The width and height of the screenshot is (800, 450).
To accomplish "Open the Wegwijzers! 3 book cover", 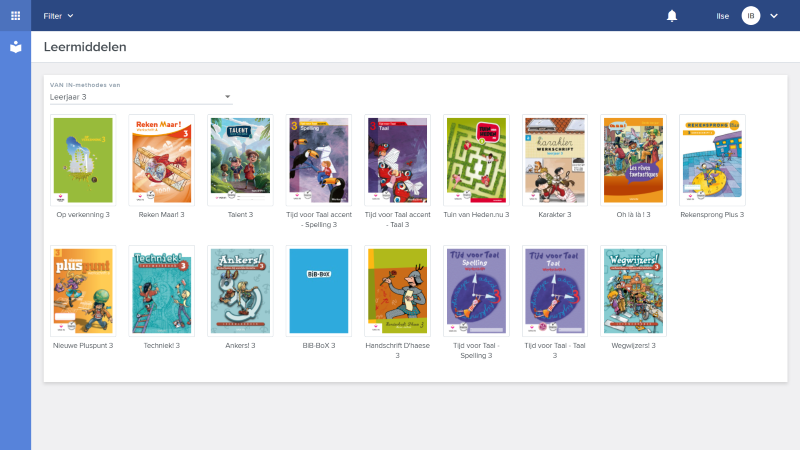I will click(633, 291).
